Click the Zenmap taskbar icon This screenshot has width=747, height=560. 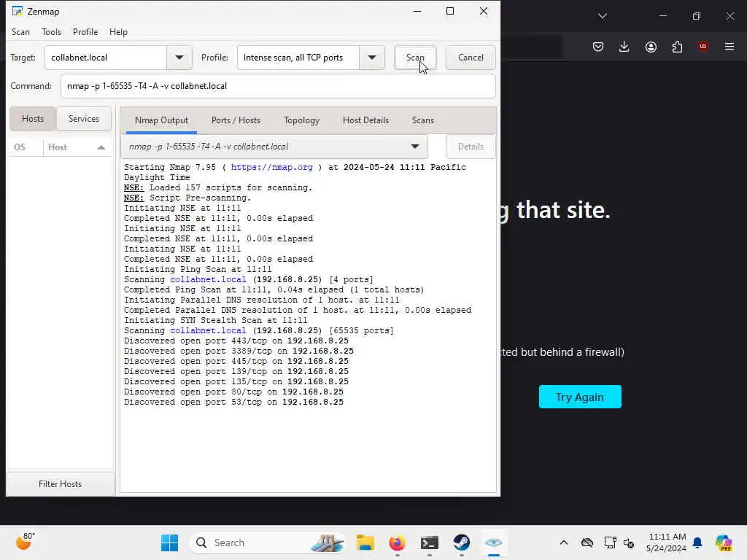pos(494,542)
